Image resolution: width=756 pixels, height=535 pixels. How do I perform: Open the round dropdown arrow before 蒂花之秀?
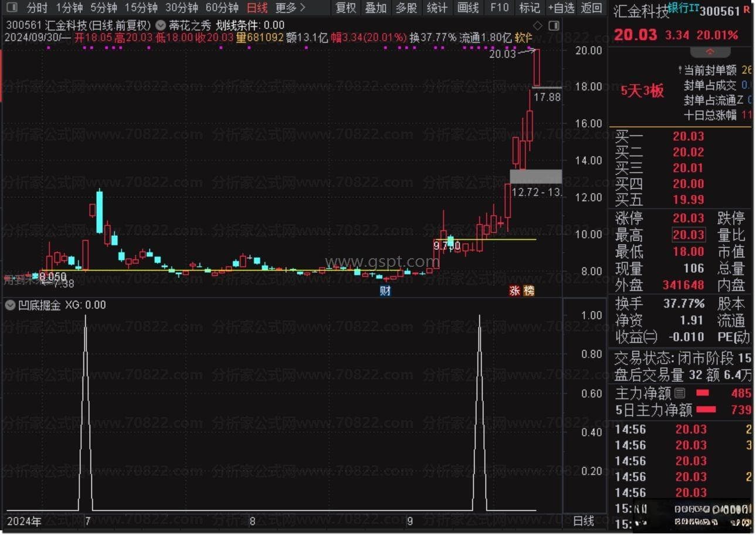coord(160,25)
